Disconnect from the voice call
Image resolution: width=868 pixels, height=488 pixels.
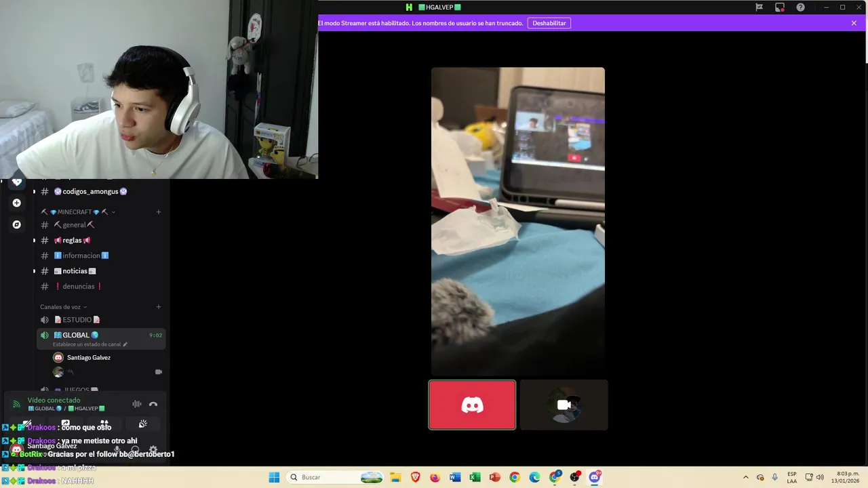pyautogui.click(x=153, y=404)
